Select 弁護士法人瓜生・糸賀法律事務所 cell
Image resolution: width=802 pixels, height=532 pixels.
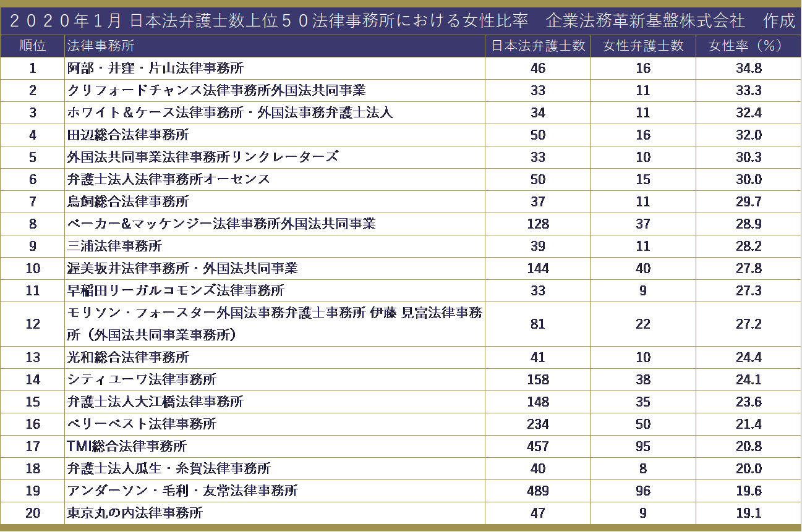[275, 469]
